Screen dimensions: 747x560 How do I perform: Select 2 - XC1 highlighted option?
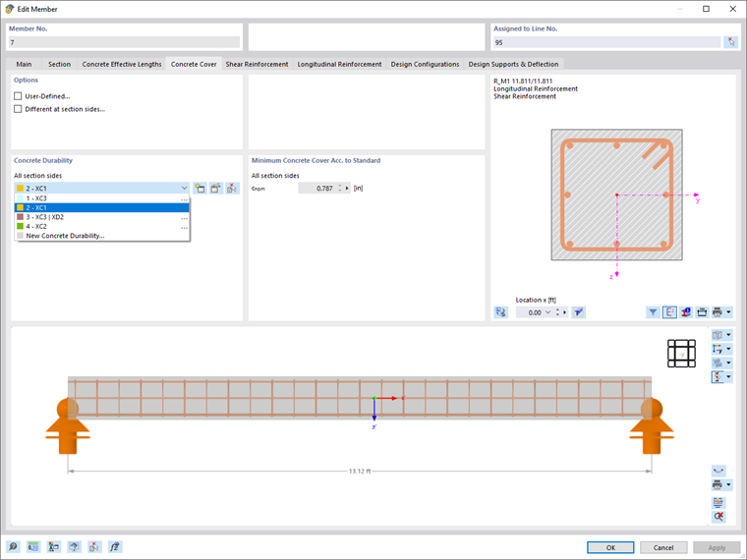click(x=102, y=207)
